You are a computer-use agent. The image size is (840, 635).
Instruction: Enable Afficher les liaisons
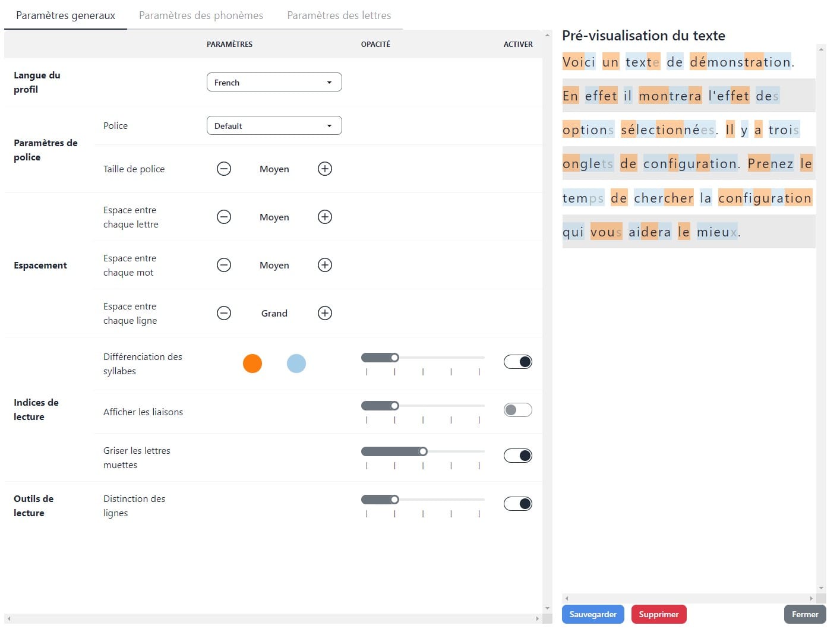(x=517, y=409)
